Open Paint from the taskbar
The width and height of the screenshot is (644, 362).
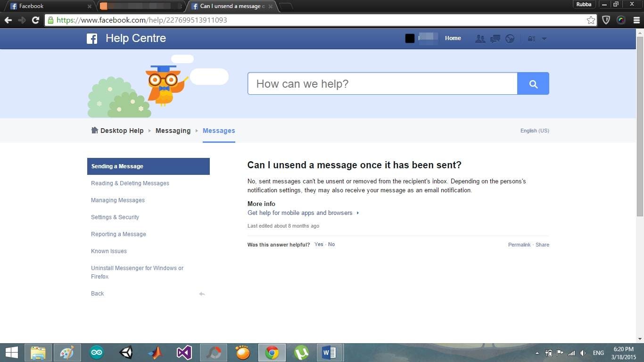pos(67,353)
